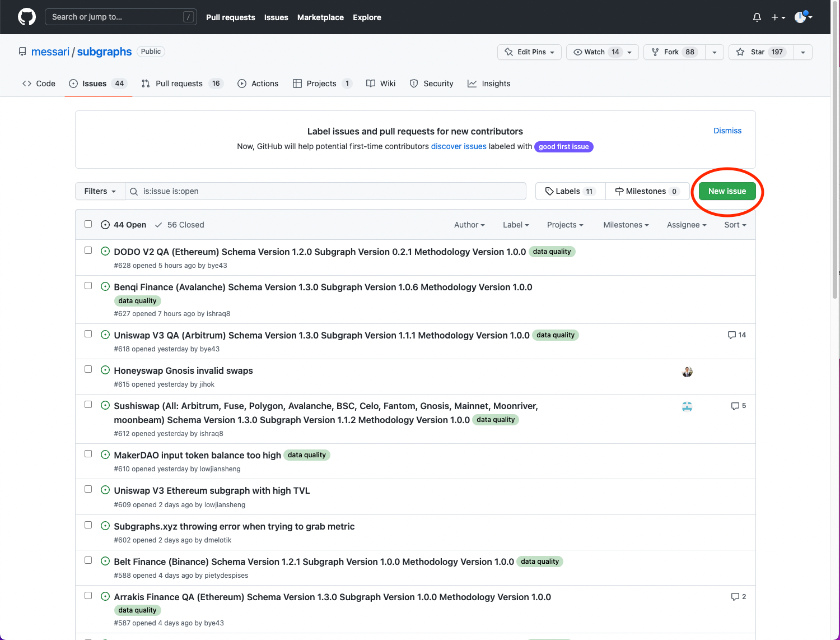This screenshot has height=640, width=840.
Task: Select checkbox for DODO V2 QA issue
Action: [x=88, y=251]
